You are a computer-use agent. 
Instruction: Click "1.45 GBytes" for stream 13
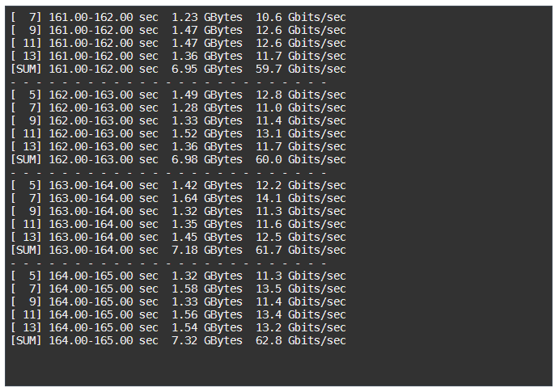(x=207, y=237)
